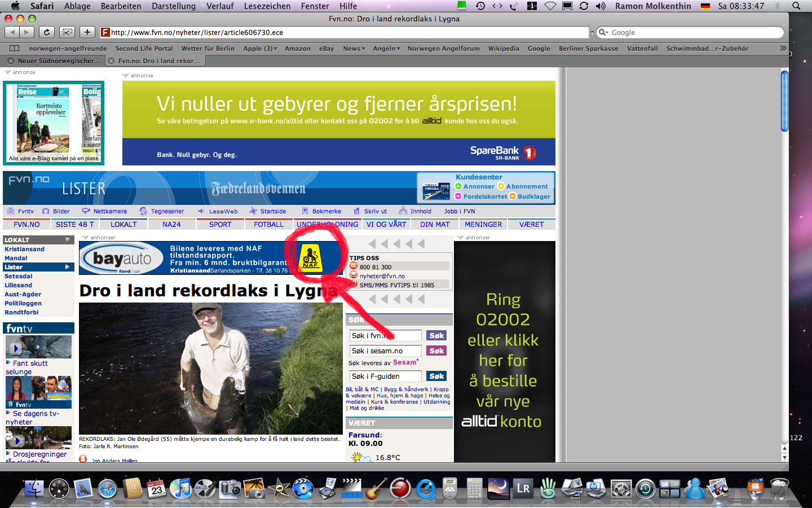Open Lillesand in the LOKALT list
The image size is (812, 508).
point(19,286)
